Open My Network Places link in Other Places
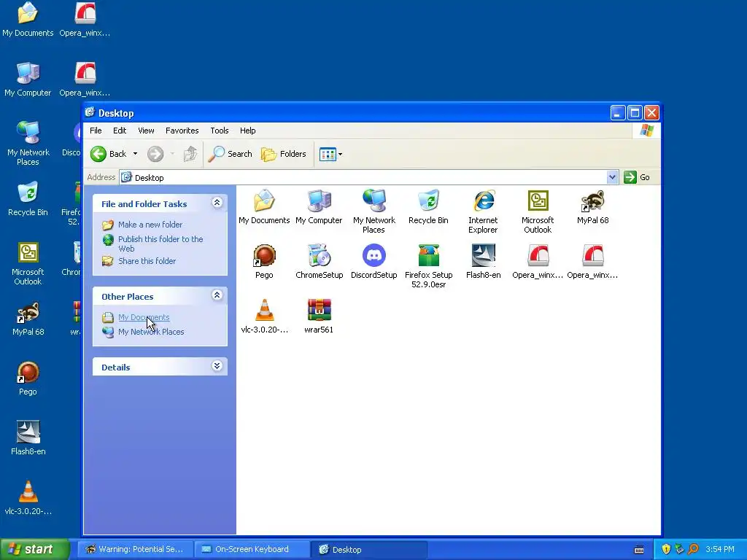Screen dimensions: 747x560 151,332
